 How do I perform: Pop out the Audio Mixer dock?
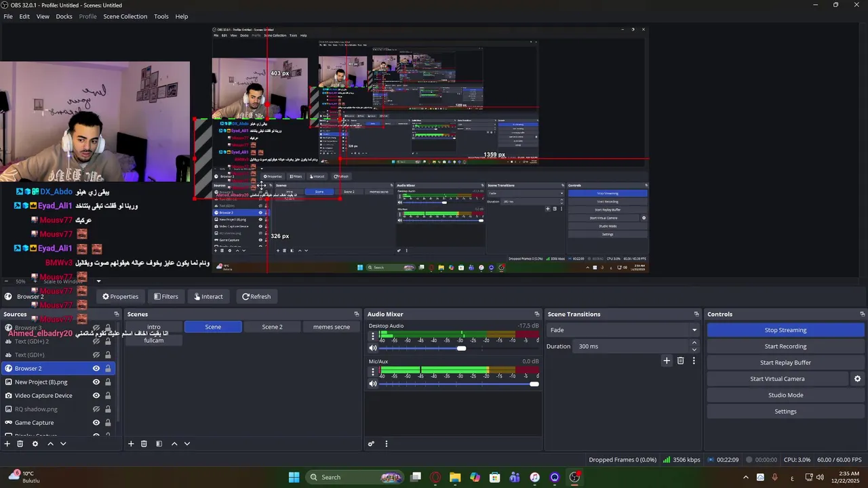[537, 314]
